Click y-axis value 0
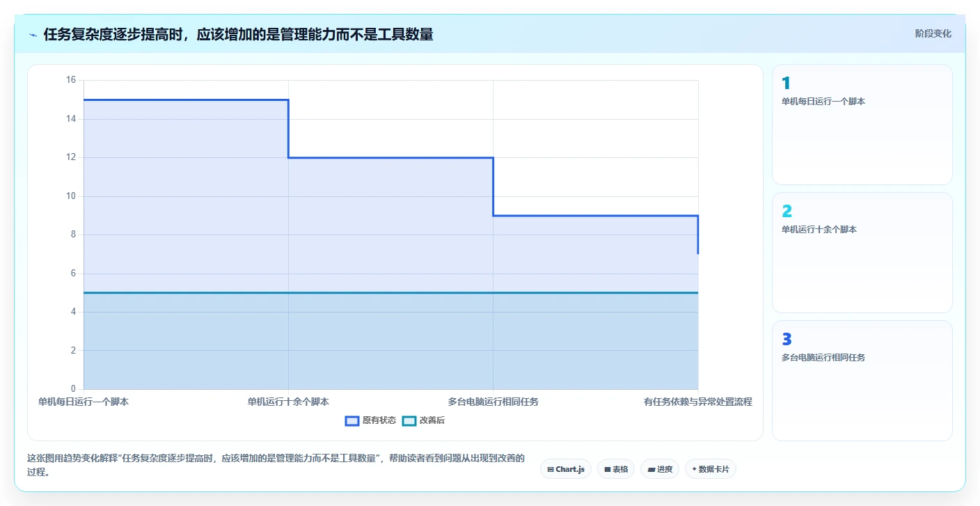This screenshot has width=980, height=506. (x=73, y=388)
